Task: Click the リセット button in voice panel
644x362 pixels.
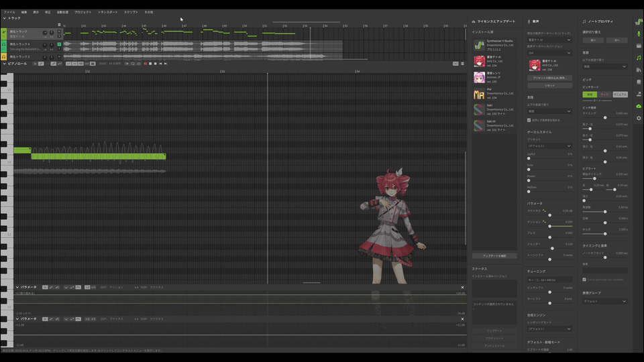Action: (x=549, y=86)
